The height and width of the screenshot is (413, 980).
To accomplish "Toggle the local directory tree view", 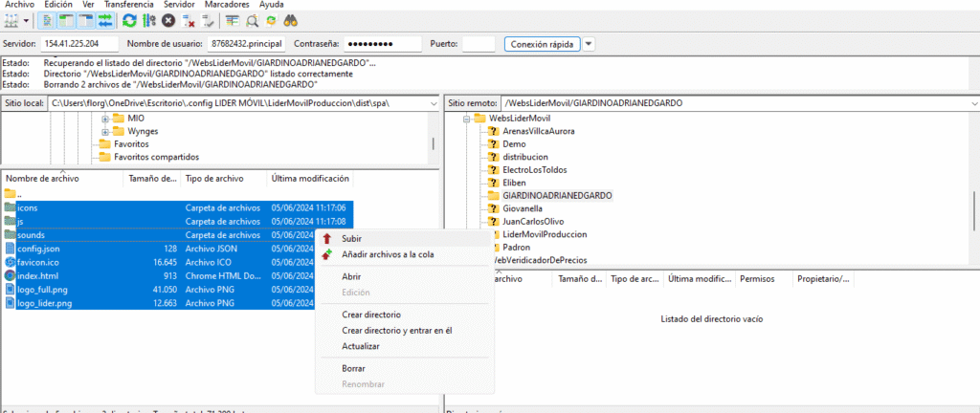I will click(x=67, y=20).
